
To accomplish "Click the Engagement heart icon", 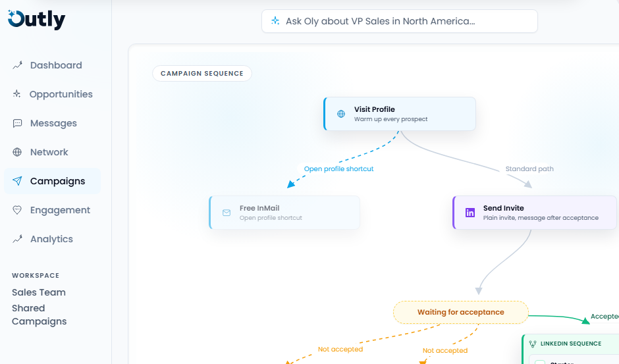I will [17, 210].
